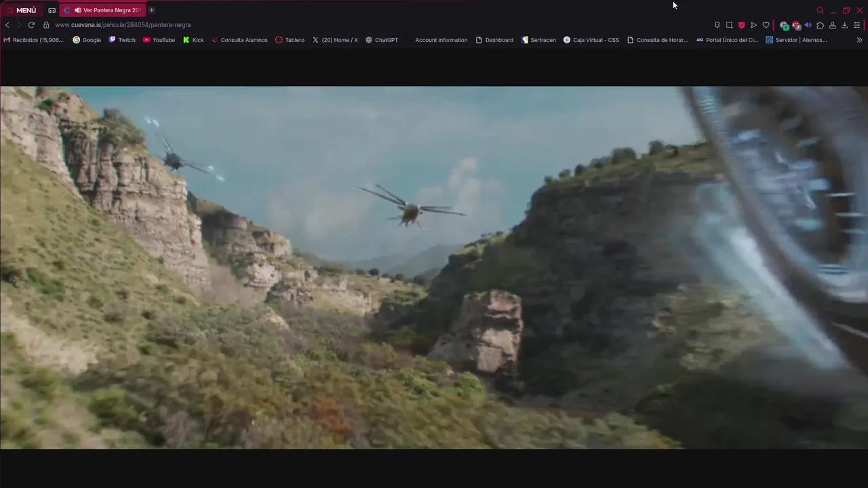
Task: Open Servidor | Aternos bookmark
Action: [796, 40]
